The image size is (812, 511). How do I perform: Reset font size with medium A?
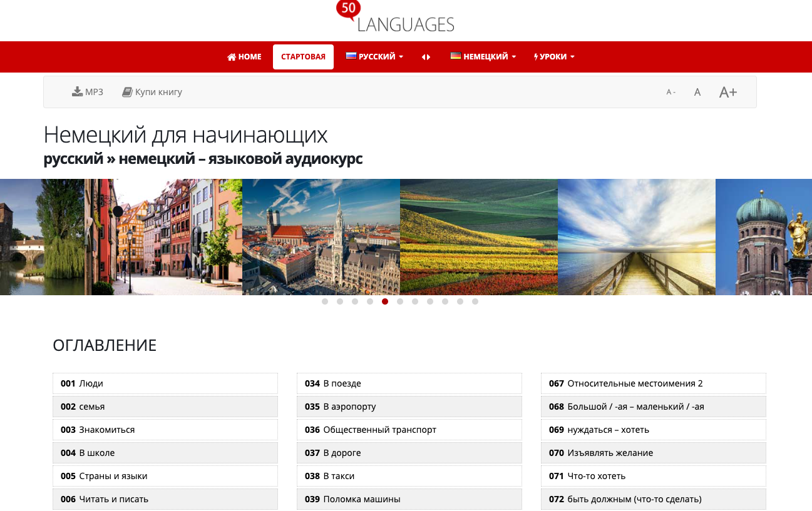(x=697, y=92)
